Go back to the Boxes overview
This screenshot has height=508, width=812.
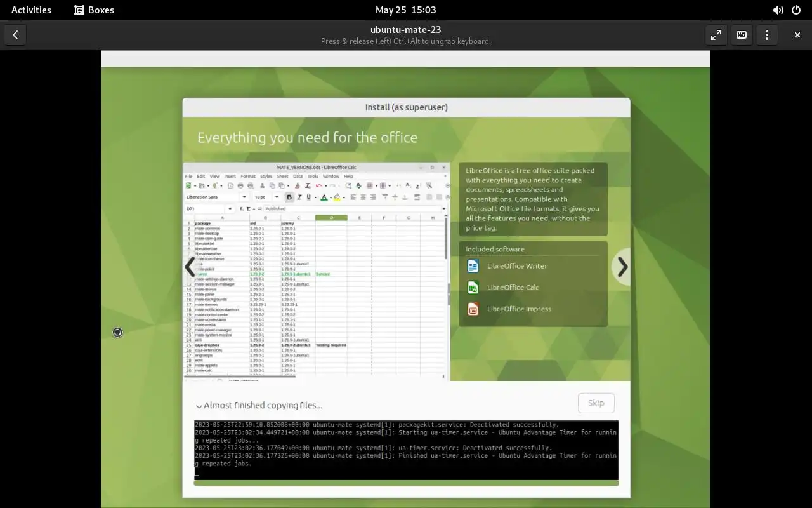tap(15, 35)
